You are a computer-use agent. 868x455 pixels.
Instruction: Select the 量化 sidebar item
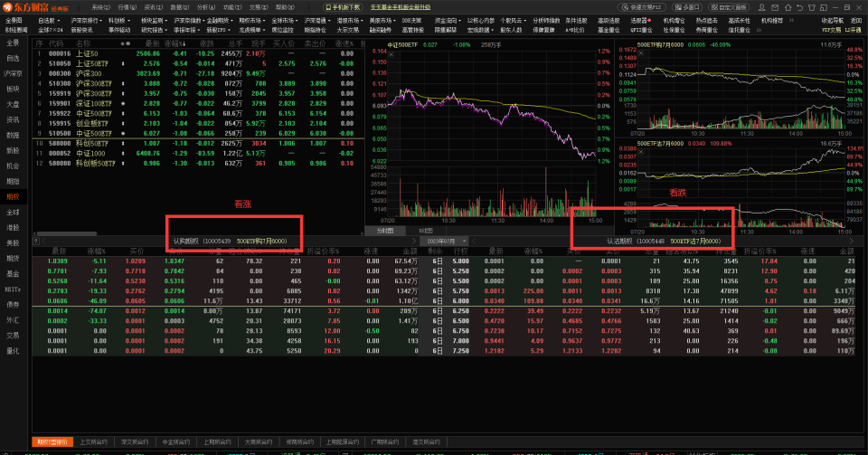point(14,350)
